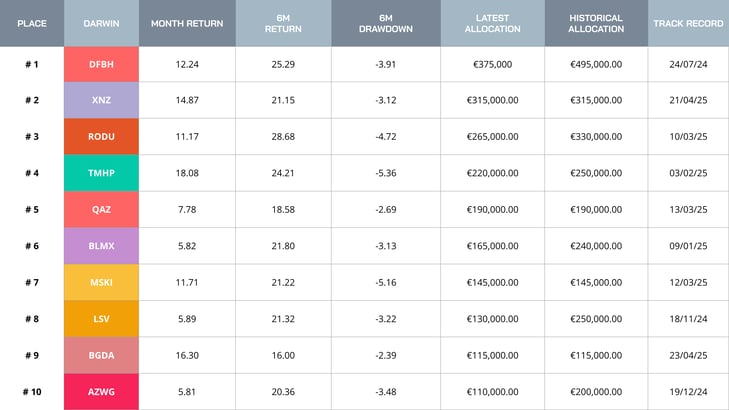Click the Place column header
This screenshot has width=729, height=410.
pos(32,23)
